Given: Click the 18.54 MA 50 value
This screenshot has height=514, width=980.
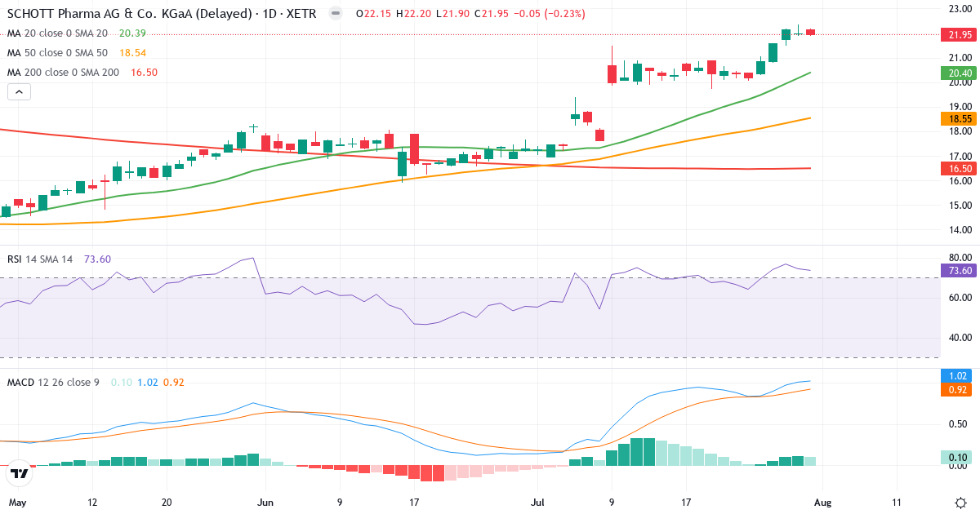Looking at the screenshot, I should click(x=132, y=53).
